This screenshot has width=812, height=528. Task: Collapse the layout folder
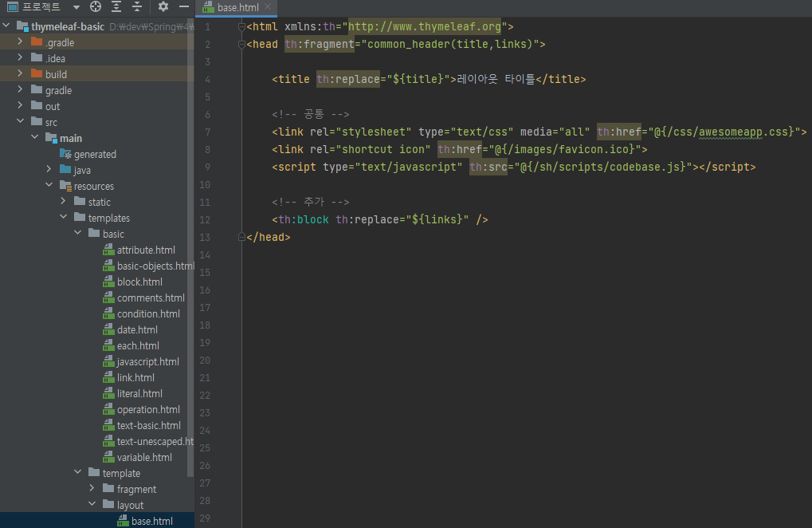coord(92,504)
